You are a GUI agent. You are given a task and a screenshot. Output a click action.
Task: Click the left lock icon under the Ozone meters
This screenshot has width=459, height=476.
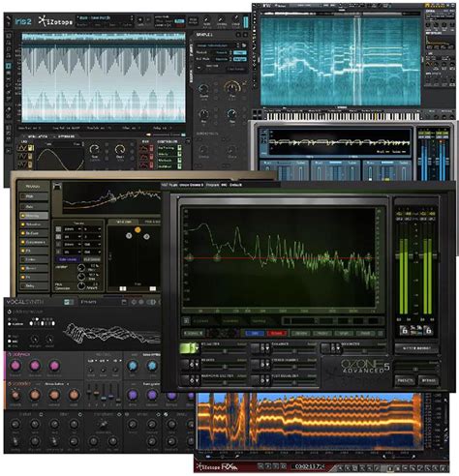pyautogui.click(x=404, y=330)
